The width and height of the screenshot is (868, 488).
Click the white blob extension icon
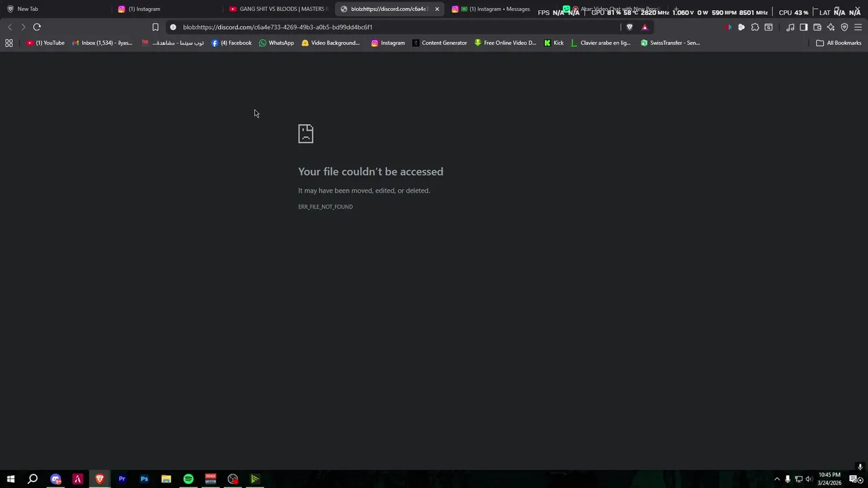[x=741, y=27]
